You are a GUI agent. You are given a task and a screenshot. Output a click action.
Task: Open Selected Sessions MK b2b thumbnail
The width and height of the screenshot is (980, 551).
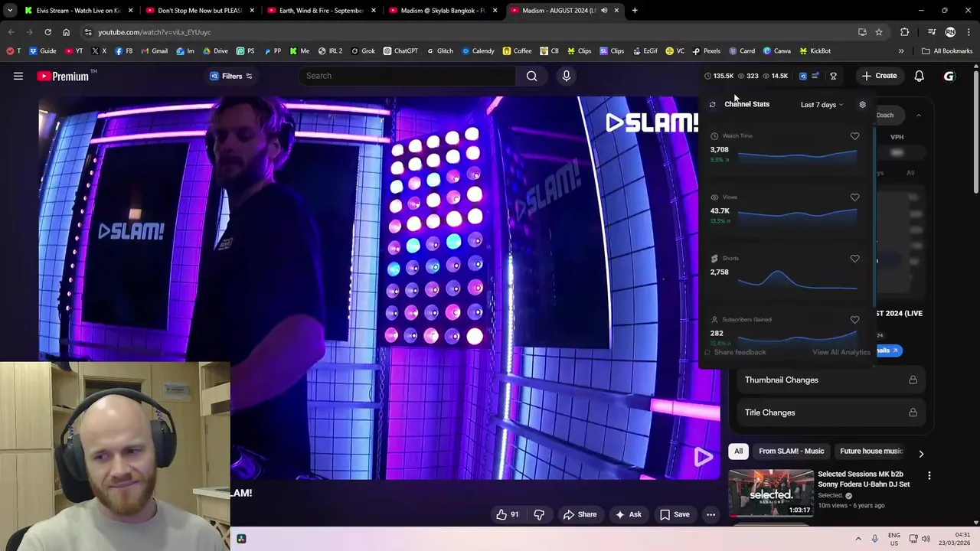(x=771, y=493)
